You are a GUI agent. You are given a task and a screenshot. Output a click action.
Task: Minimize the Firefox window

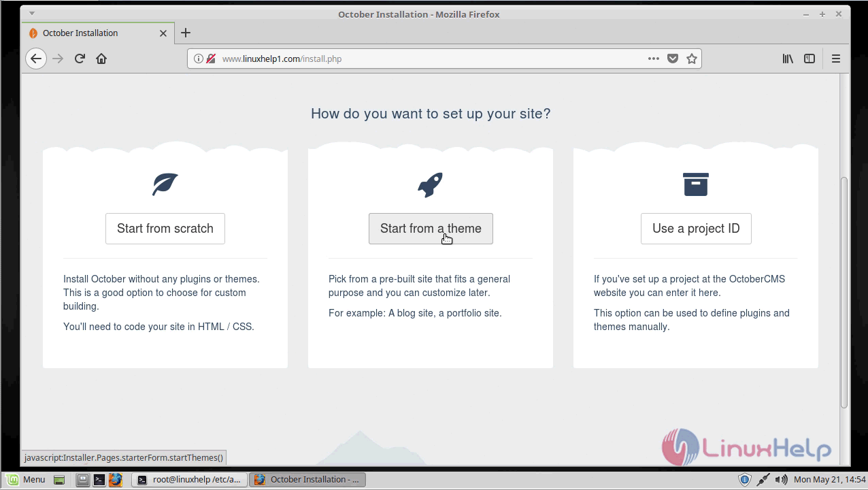[x=806, y=14]
